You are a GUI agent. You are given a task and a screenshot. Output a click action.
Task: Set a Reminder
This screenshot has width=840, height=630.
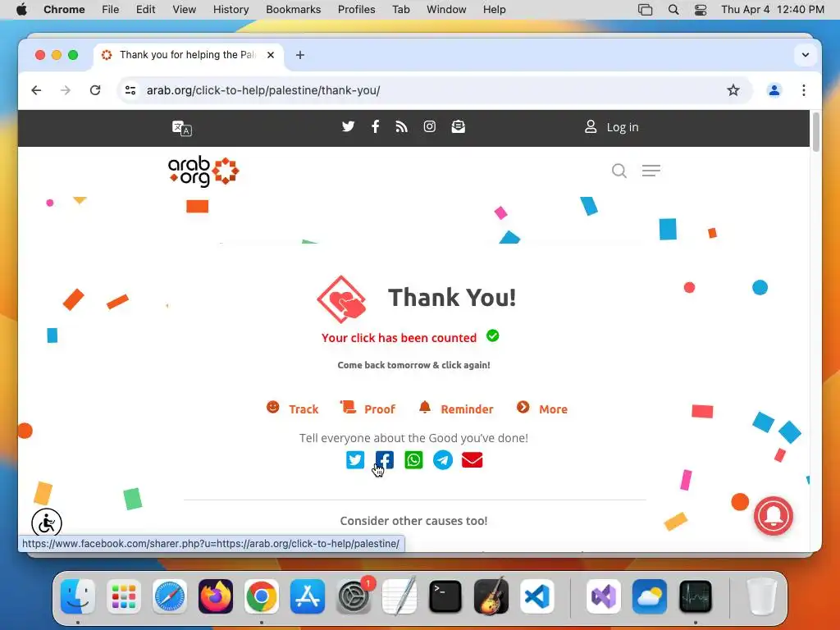point(456,409)
